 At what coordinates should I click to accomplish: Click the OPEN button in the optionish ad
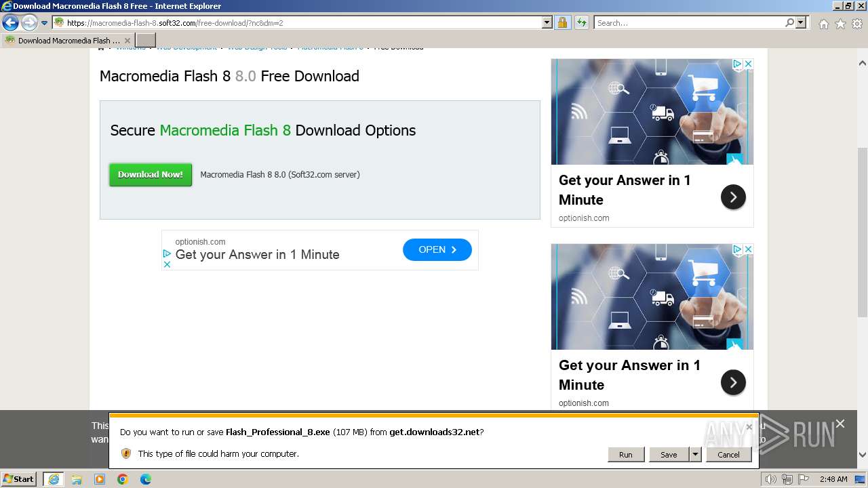pos(437,249)
